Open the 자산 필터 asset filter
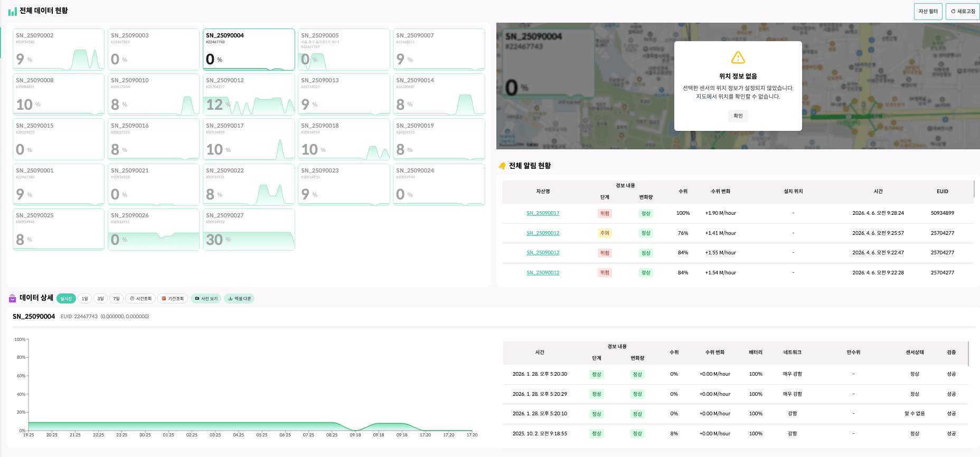The height and width of the screenshot is (457, 980). pyautogui.click(x=928, y=12)
